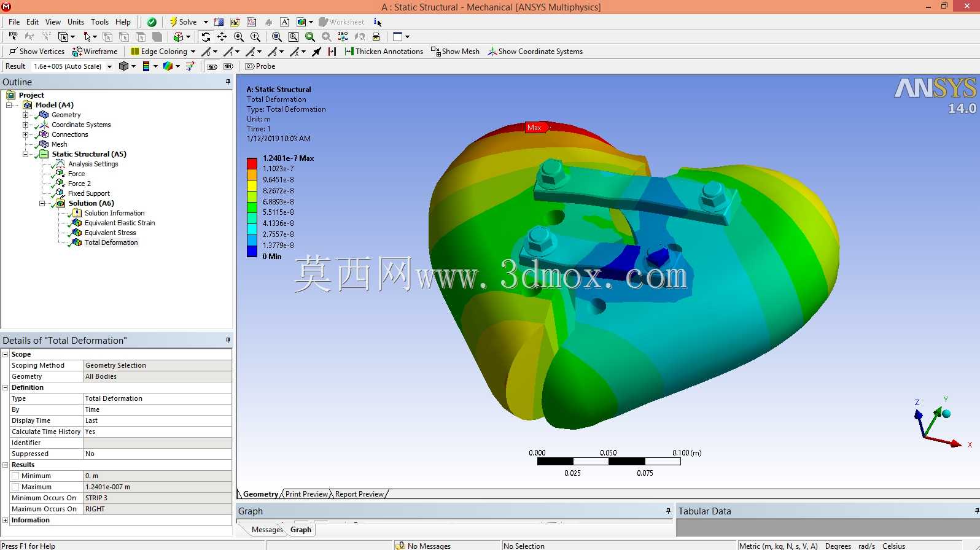Click the Total Deformation result icon in tree
Screen dimensions: 980x550
tap(77, 242)
